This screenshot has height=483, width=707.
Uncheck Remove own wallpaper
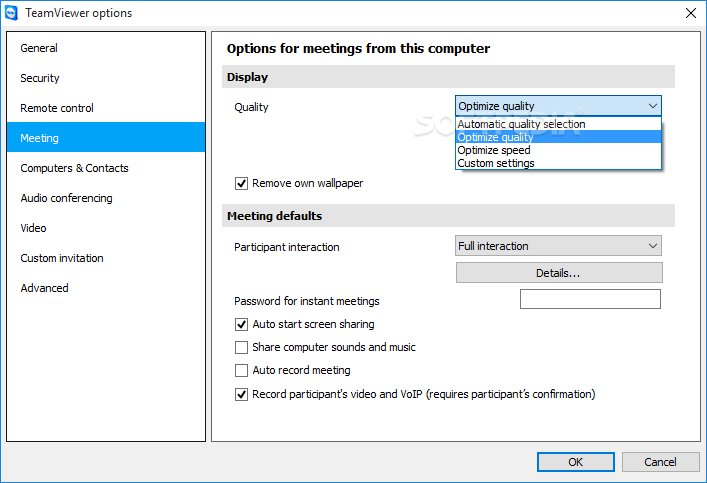point(241,184)
